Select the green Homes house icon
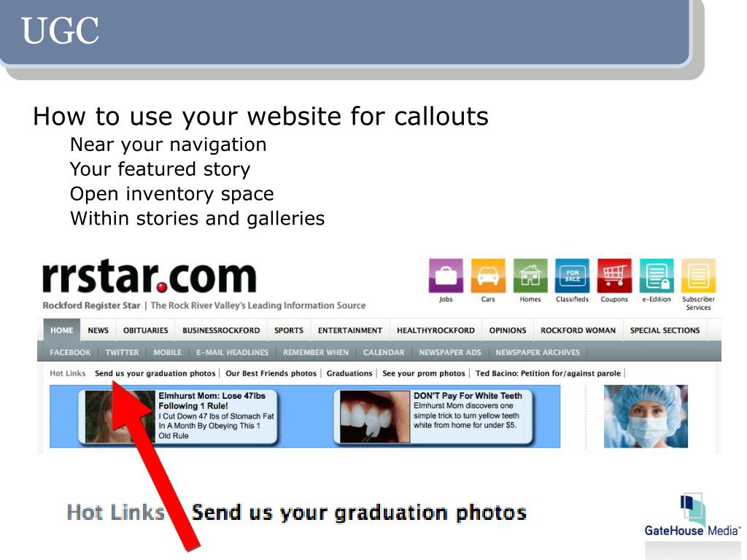Screen dimensions: 747x560 [530, 275]
